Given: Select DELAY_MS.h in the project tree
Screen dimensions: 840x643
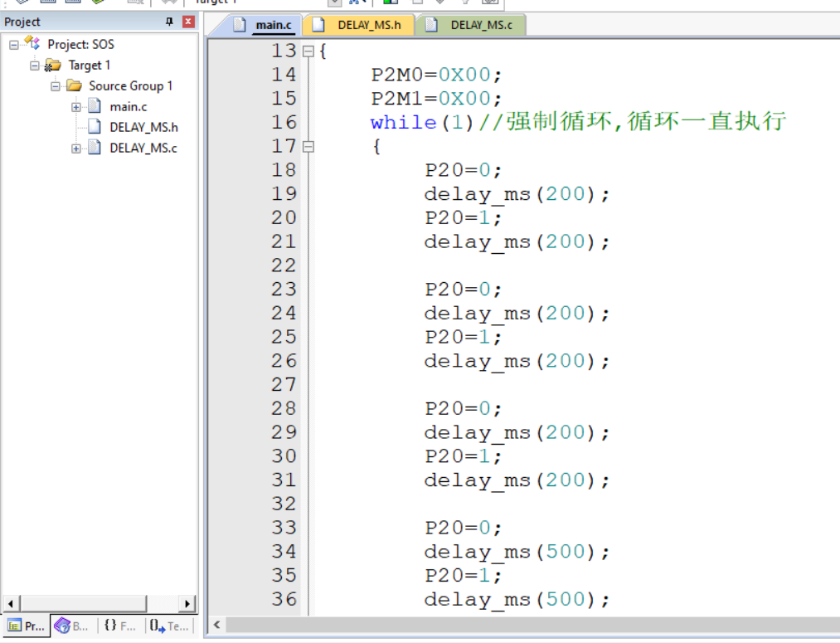Looking at the screenshot, I should click(x=143, y=128).
